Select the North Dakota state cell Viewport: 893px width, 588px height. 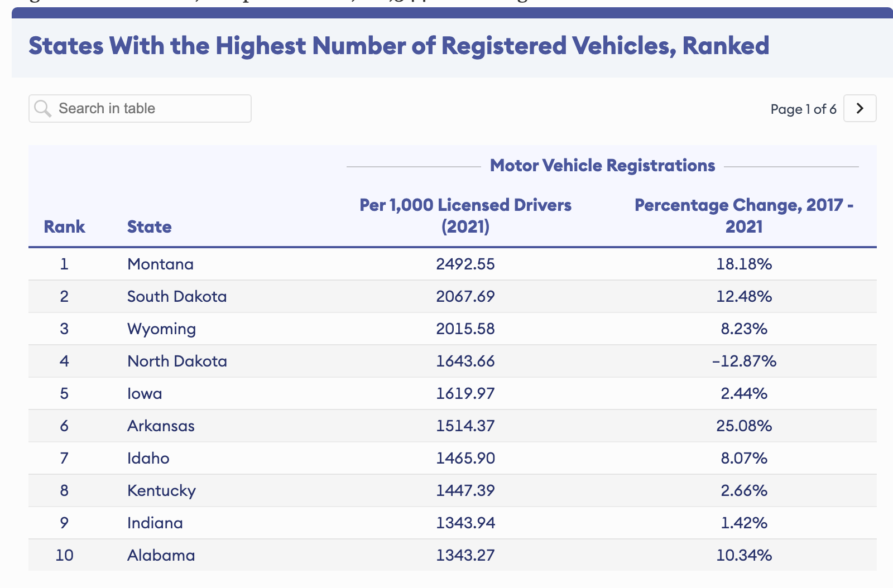(177, 361)
